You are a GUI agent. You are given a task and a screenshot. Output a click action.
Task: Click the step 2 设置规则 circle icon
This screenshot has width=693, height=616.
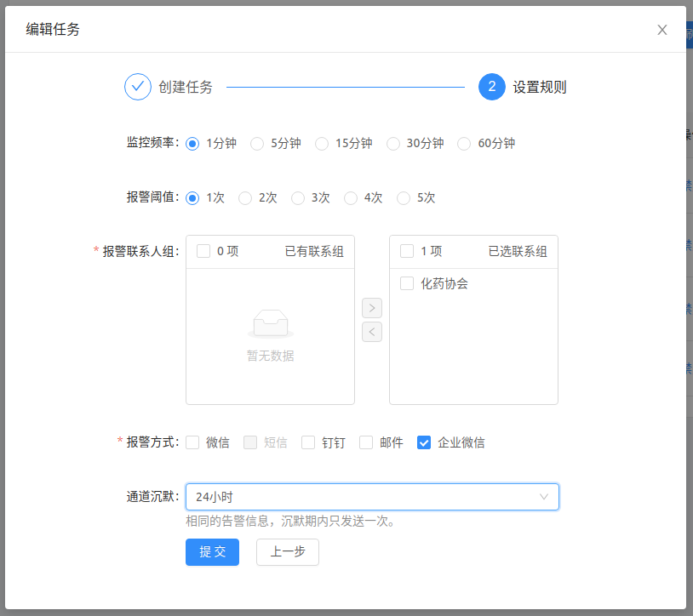[491, 87]
